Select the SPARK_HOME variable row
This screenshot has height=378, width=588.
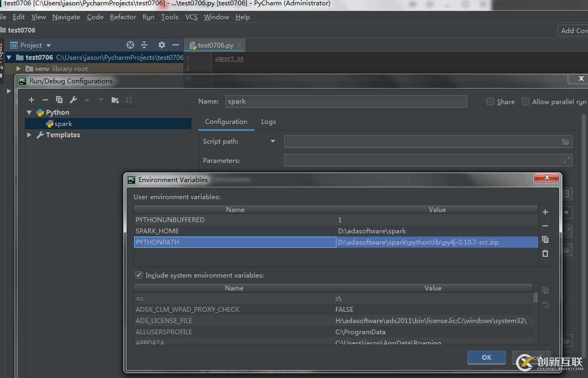[235, 231]
